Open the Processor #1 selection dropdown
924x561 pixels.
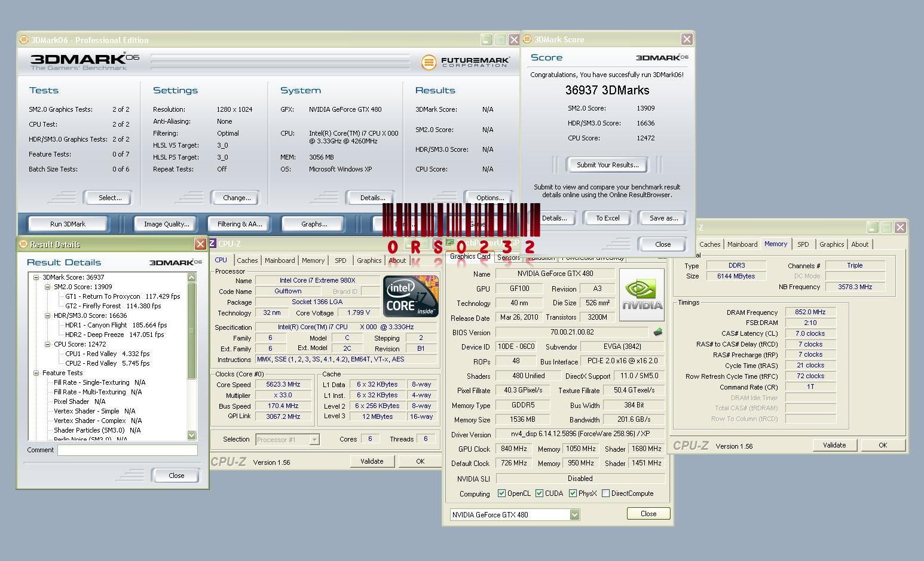314,440
